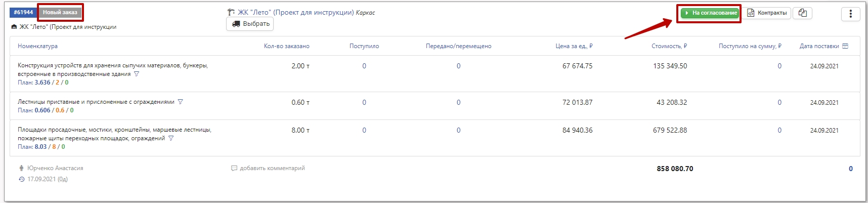Click the warehouse icon under order number
The width and height of the screenshot is (868, 203).
click(x=14, y=27)
